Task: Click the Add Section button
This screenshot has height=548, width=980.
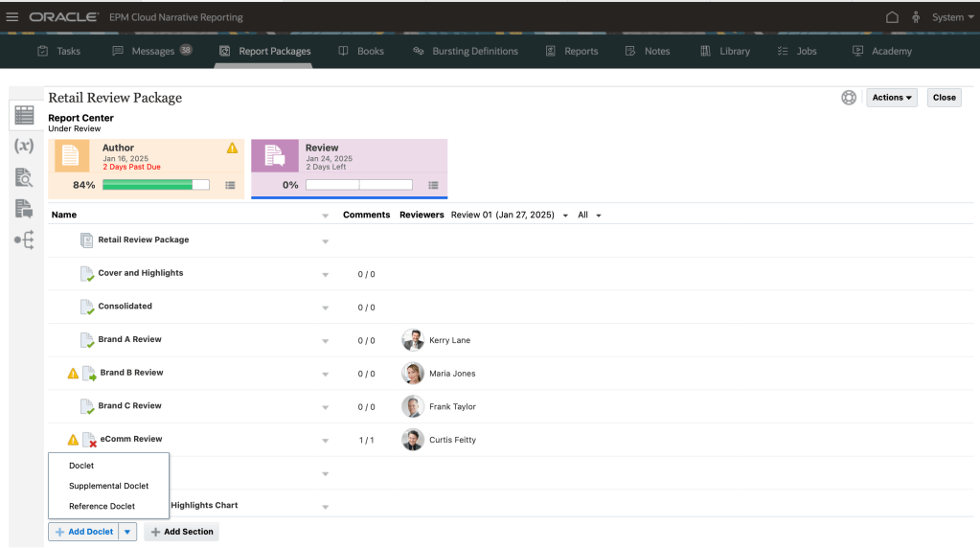Action: coord(181,532)
